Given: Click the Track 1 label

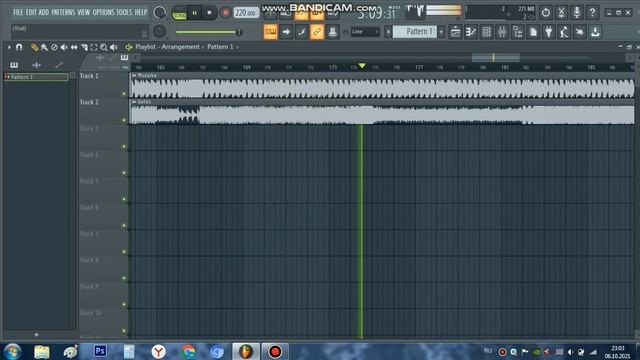Looking at the screenshot, I should (89, 76).
